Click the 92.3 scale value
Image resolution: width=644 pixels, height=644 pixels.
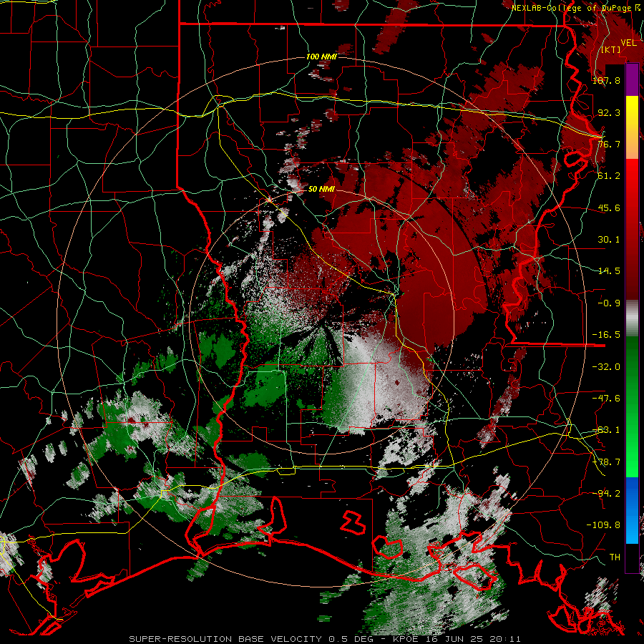609,112
